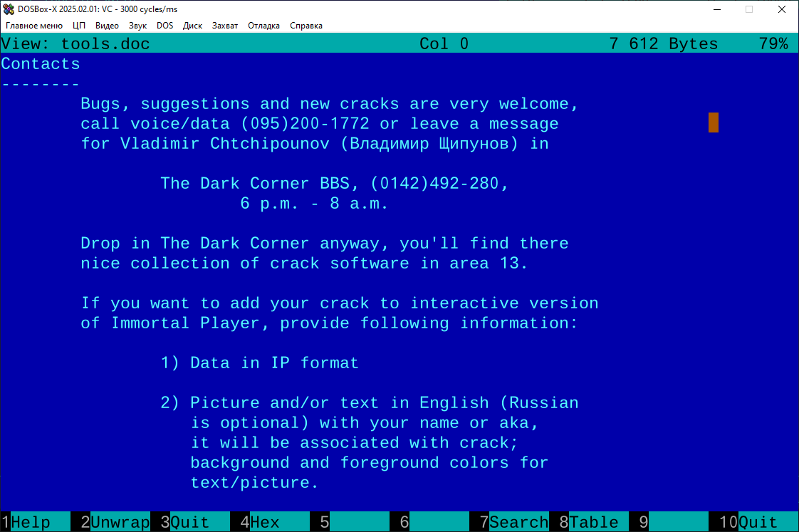The width and height of the screenshot is (799, 532).
Task: Click the 'Col 0' column indicator
Action: (x=444, y=44)
